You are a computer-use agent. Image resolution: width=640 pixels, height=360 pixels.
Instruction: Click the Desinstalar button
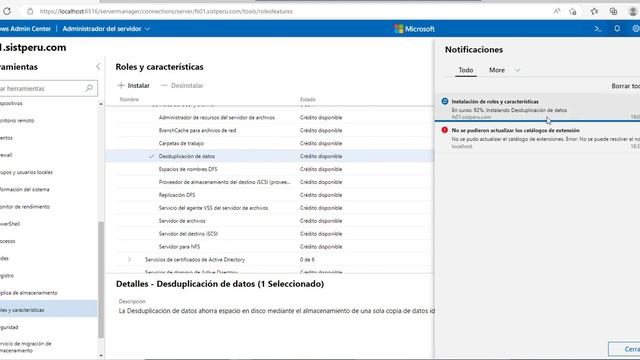coord(182,85)
